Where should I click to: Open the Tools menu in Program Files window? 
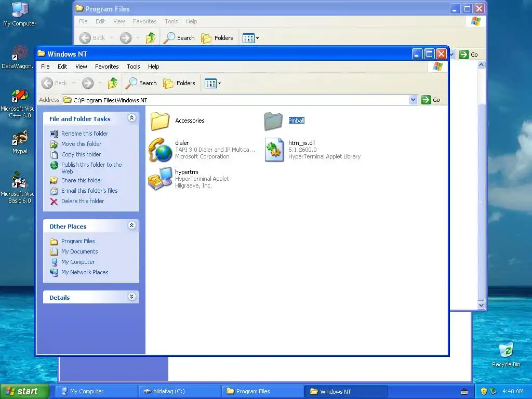[x=171, y=21]
